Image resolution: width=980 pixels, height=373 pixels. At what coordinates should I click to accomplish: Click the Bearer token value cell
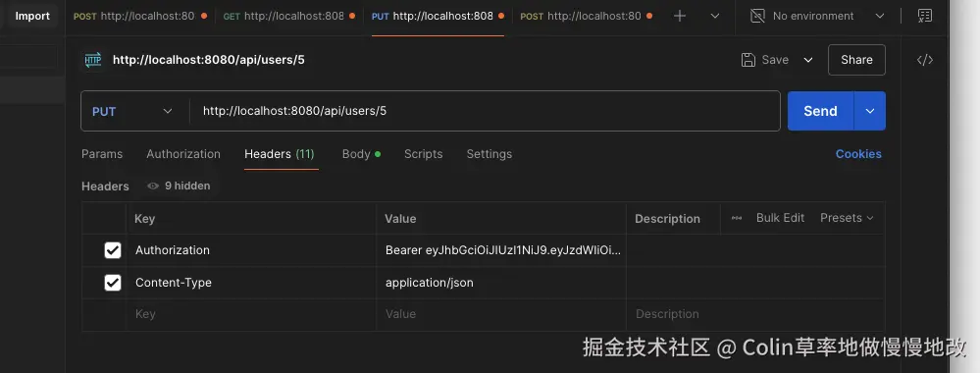501,250
